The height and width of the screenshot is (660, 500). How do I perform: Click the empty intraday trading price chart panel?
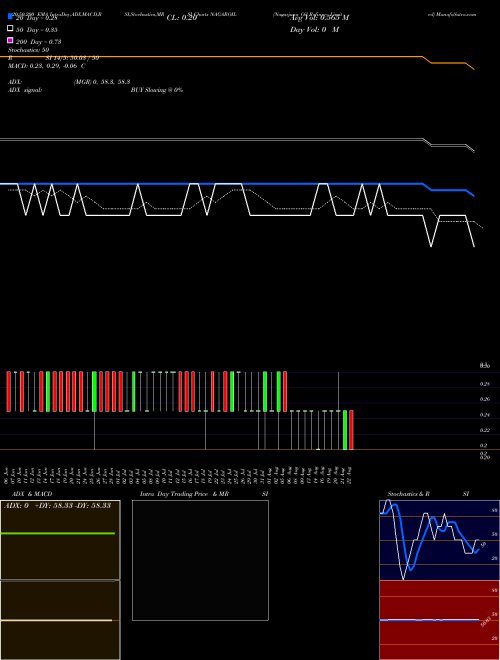[200, 560]
